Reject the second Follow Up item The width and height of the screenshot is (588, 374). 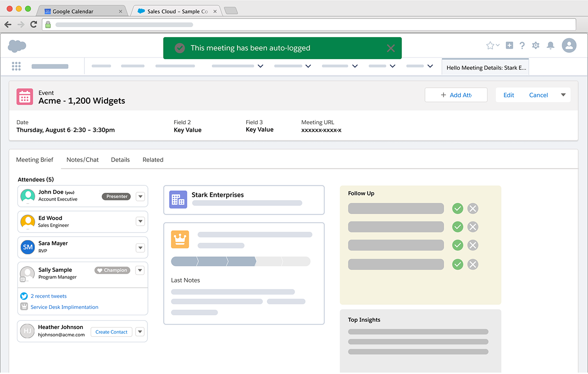coord(473,227)
